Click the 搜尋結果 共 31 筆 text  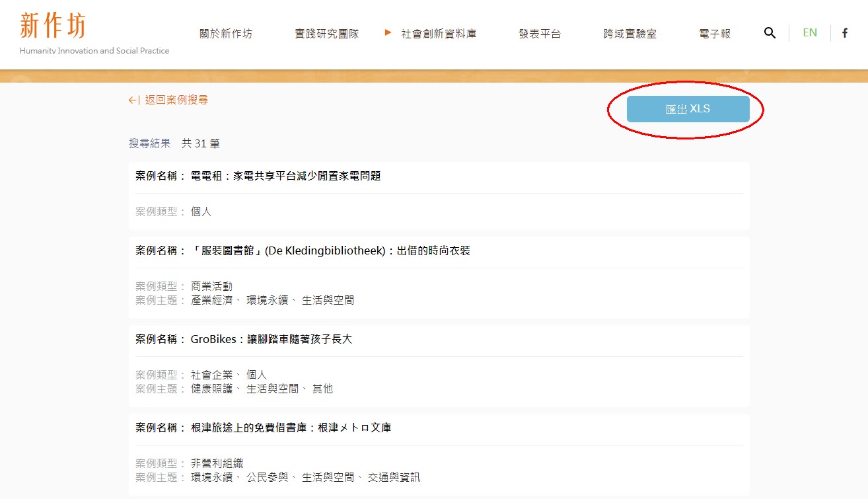(174, 143)
